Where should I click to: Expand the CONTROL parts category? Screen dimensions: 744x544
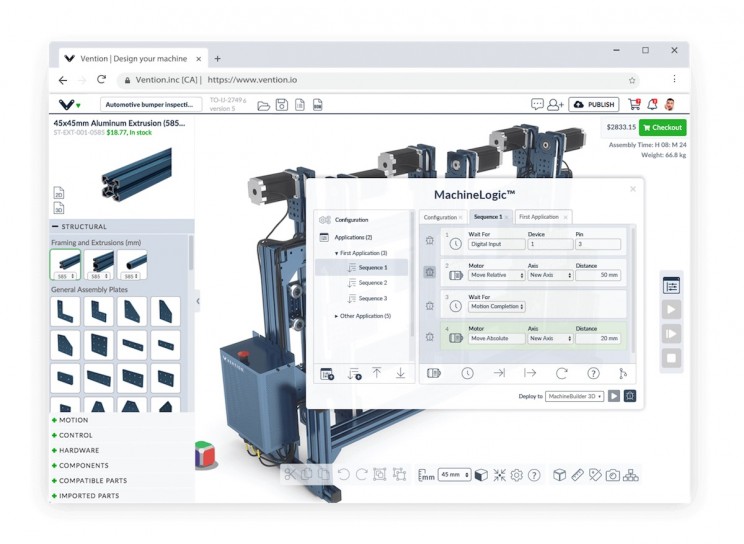[72, 435]
